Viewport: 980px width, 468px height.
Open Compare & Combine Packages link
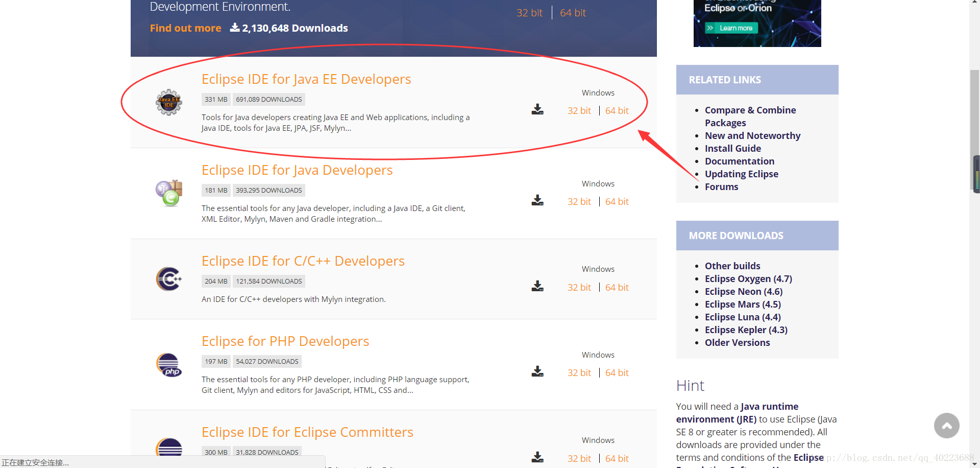click(750, 116)
